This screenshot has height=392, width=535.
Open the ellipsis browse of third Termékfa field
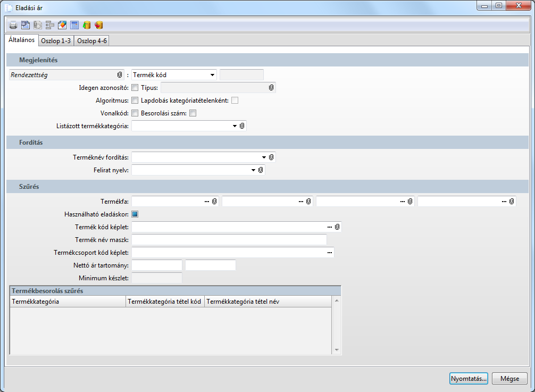click(x=403, y=202)
